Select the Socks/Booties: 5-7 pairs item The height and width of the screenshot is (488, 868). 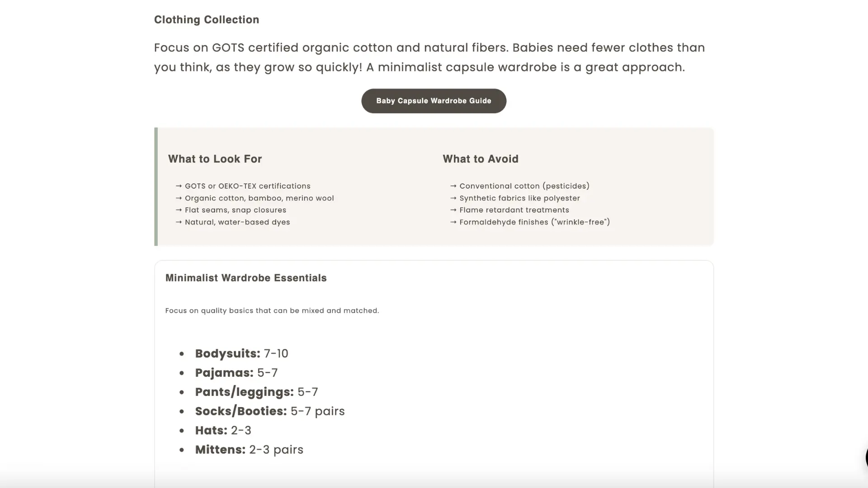[269, 412]
